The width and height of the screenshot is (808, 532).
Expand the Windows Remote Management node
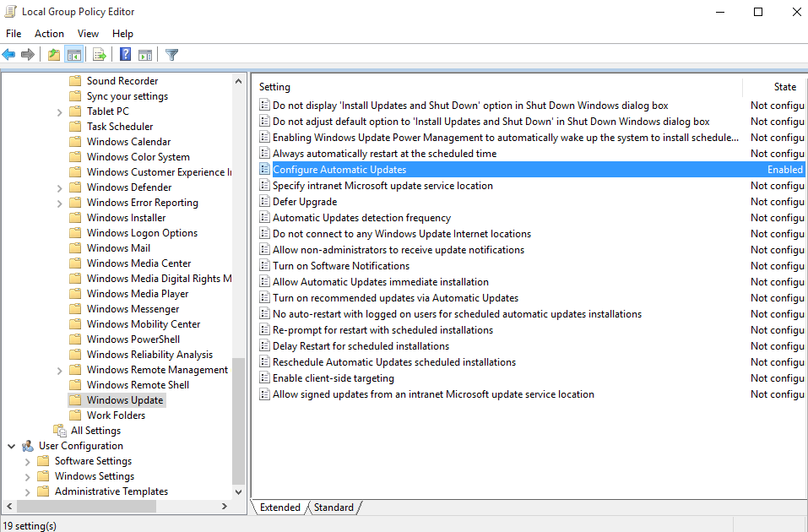[x=59, y=371]
